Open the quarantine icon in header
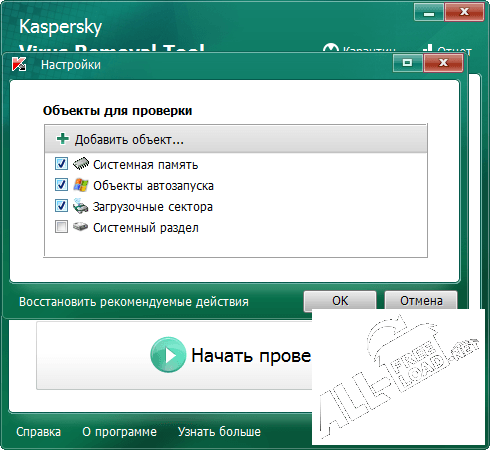The height and width of the screenshot is (450, 490). (331, 48)
